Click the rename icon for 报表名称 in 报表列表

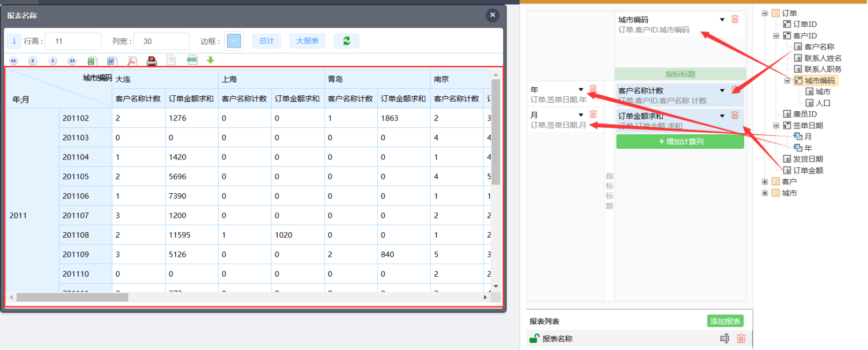tap(725, 338)
